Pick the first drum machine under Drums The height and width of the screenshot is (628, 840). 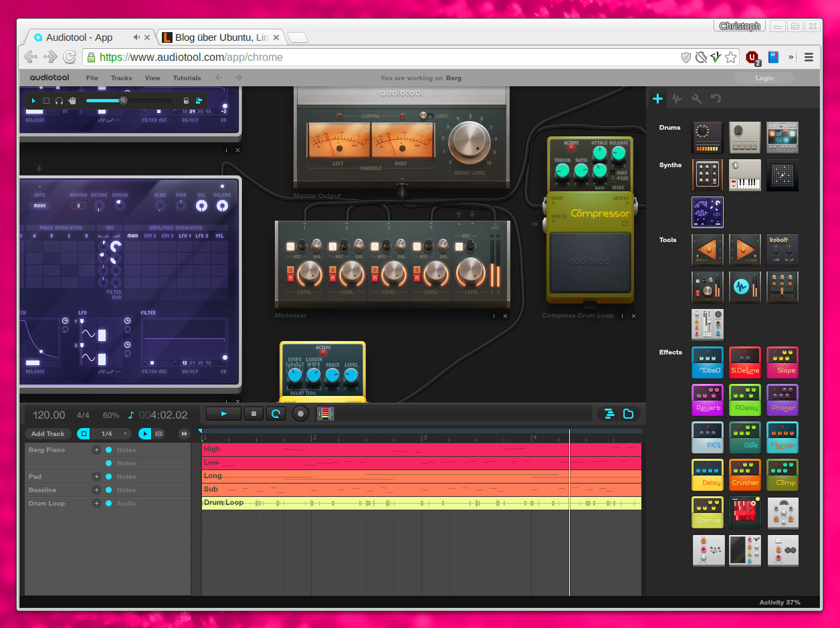708,138
